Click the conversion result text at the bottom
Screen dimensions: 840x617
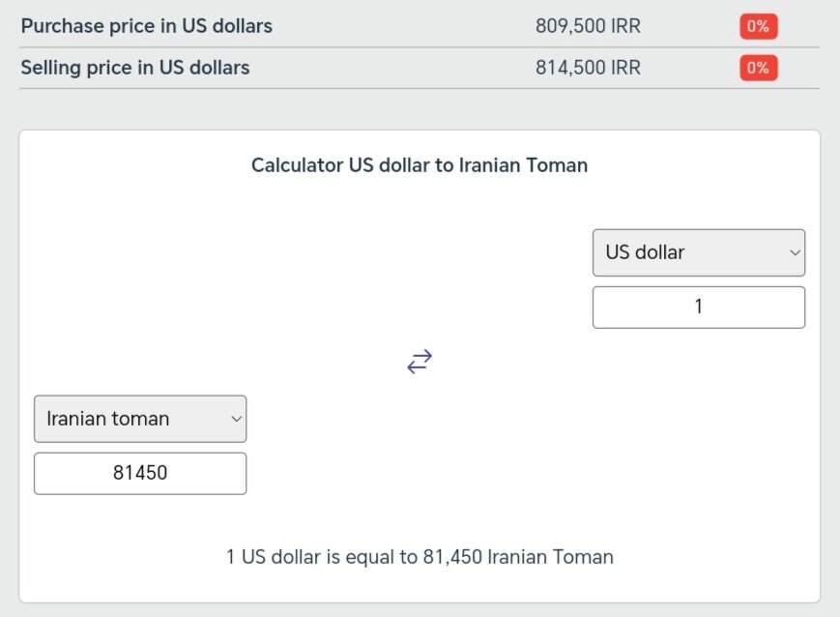[x=419, y=556]
